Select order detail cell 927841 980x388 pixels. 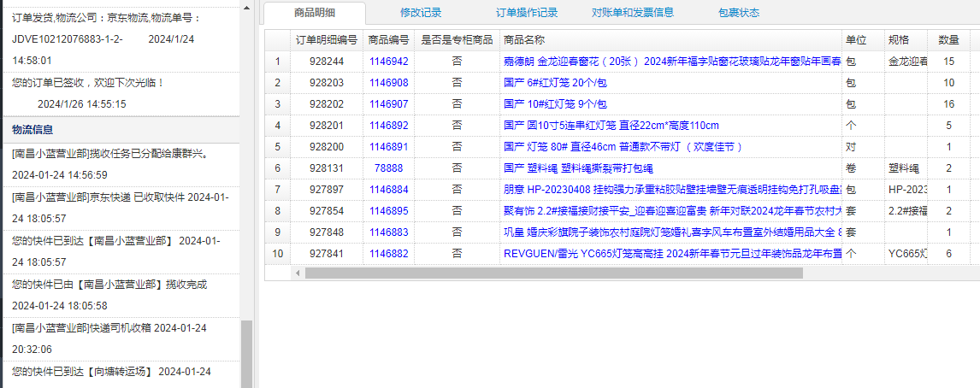(x=327, y=254)
